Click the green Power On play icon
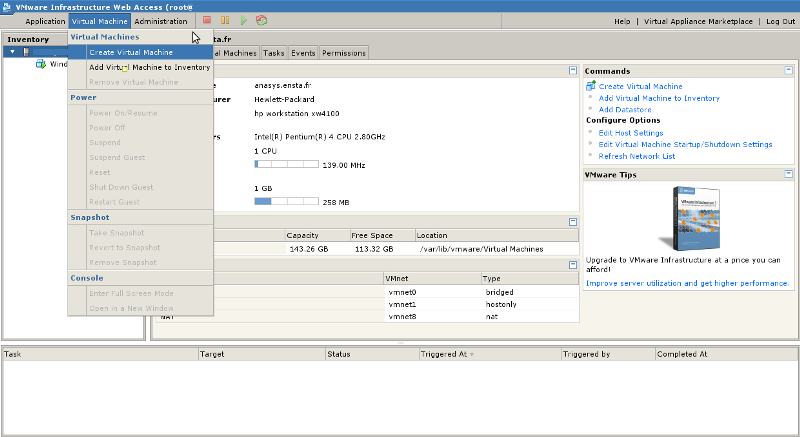Screen dimensions: 800x437 (243, 20)
